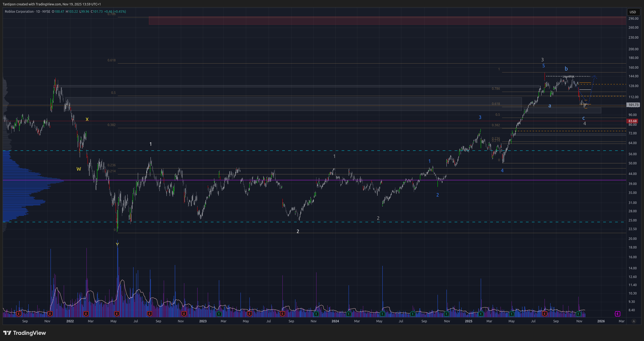Click the red earnings marker near Nov 2021
The image size is (644, 341).
click(x=50, y=314)
